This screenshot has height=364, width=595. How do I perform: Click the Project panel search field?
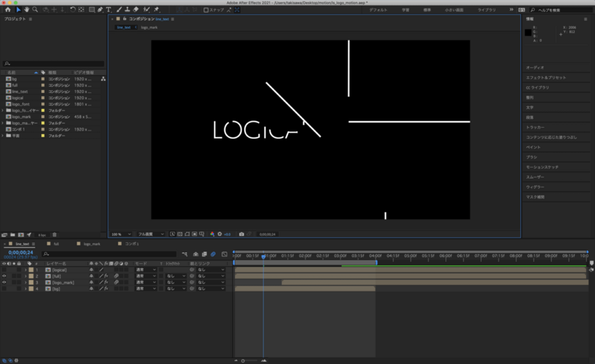(53, 64)
